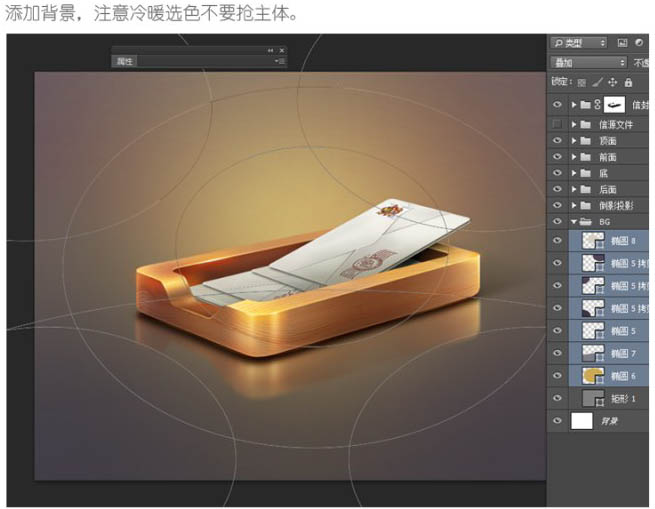655x509 pixels.
Task: Expand the 顶面 group
Action: coord(574,140)
